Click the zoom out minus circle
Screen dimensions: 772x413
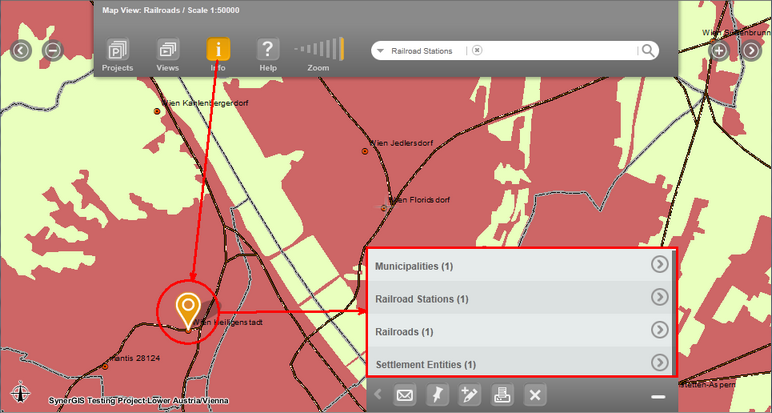tap(53, 51)
